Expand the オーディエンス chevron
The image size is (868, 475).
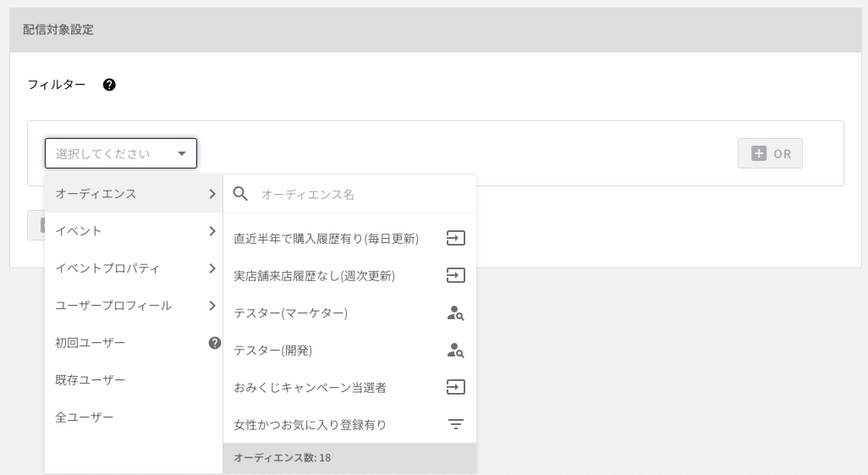pos(212,194)
